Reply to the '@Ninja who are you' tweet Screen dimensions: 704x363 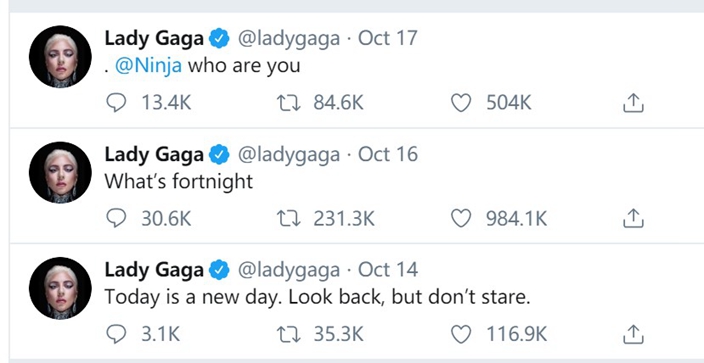[116, 103]
